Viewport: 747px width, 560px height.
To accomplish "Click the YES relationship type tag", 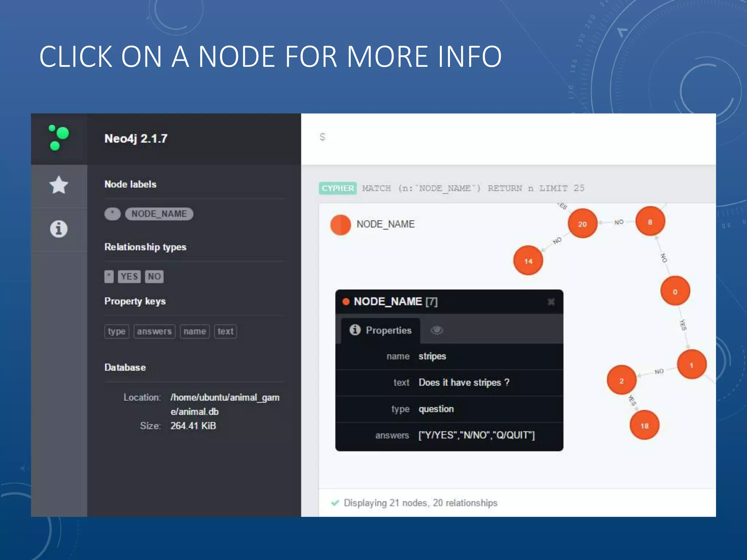I will click(x=129, y=276).
